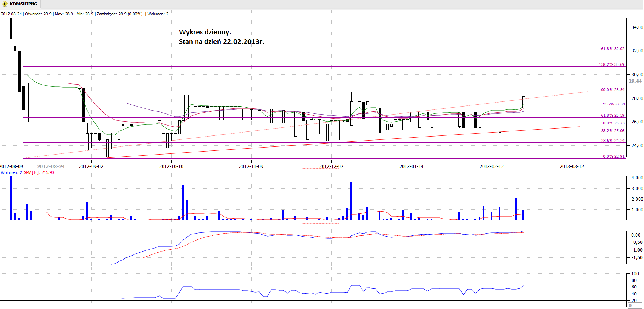Click the 78.6% 27.34 Fibonacci label
This screenshot has height=309, width=644.
point(613,104)
